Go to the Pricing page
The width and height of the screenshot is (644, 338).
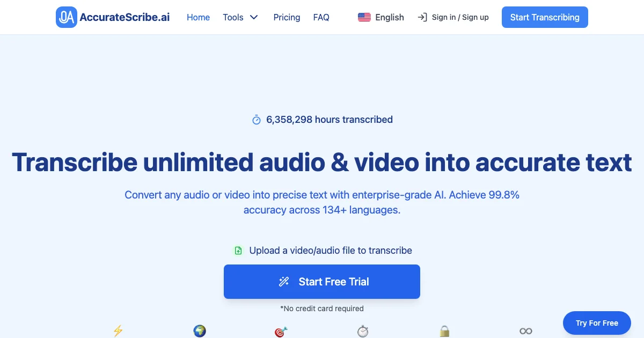287,17
